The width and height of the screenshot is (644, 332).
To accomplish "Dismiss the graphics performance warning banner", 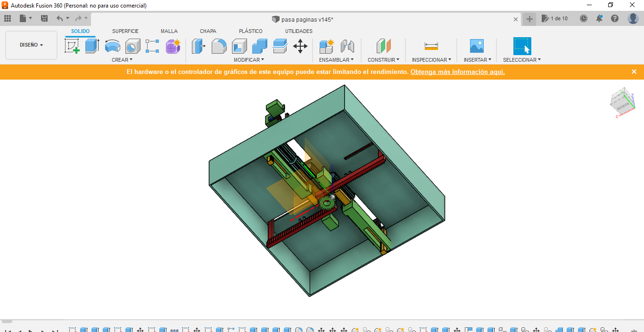I will 634,72.
